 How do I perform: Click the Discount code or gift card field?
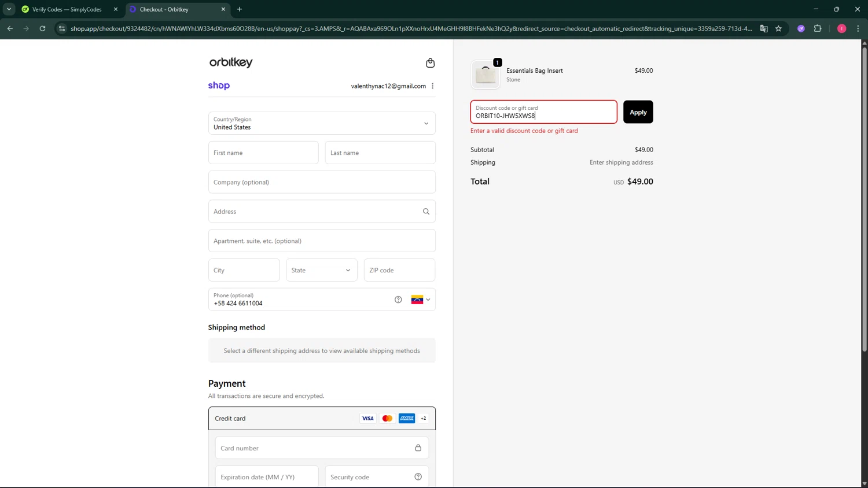coord(543,112)
